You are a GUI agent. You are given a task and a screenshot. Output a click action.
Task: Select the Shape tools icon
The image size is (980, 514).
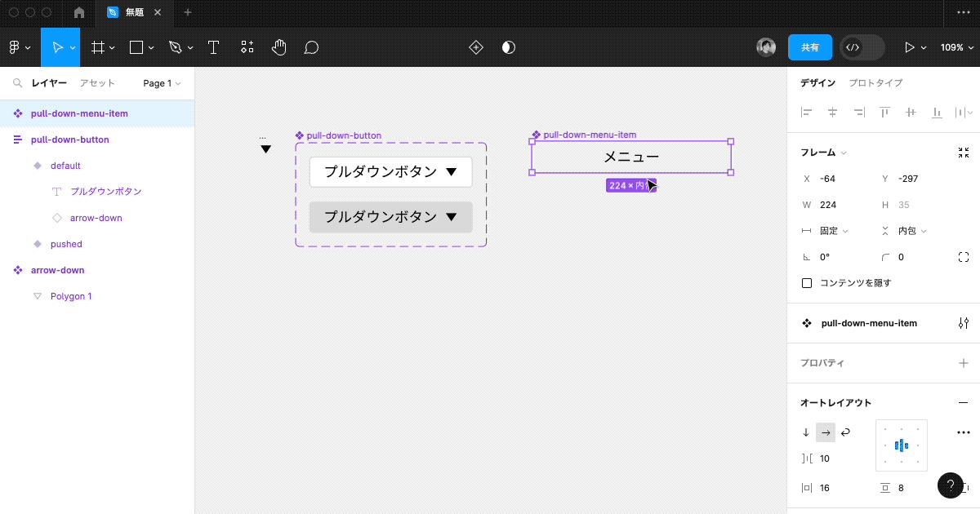136,47
